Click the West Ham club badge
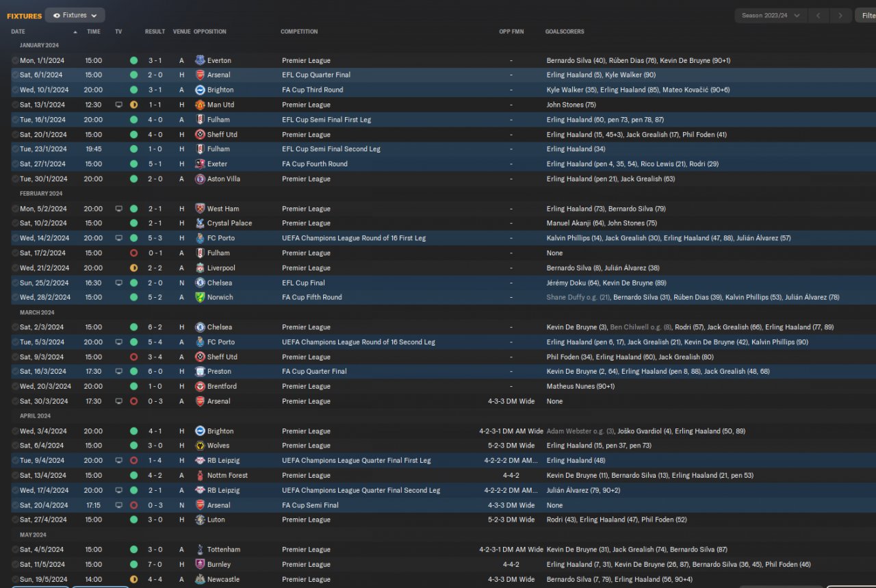The image size is (876, 588). 200,209
